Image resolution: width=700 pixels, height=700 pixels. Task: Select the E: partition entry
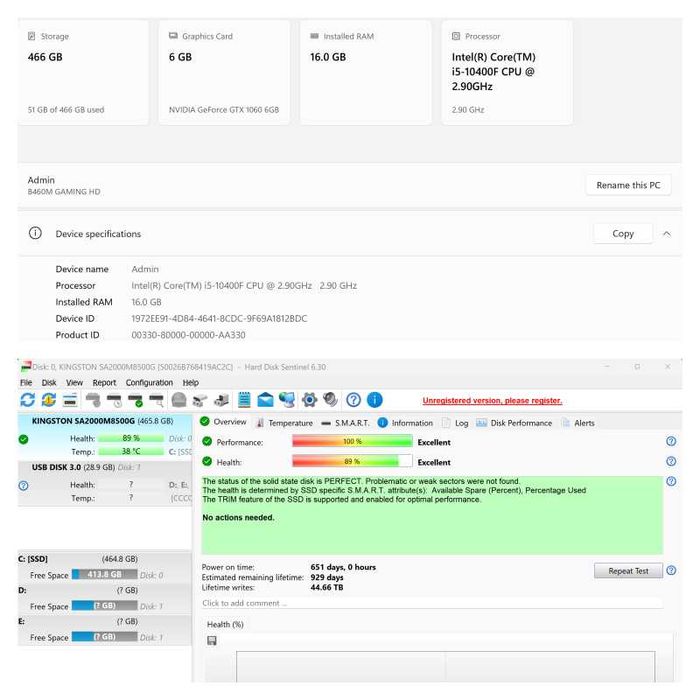105,629
